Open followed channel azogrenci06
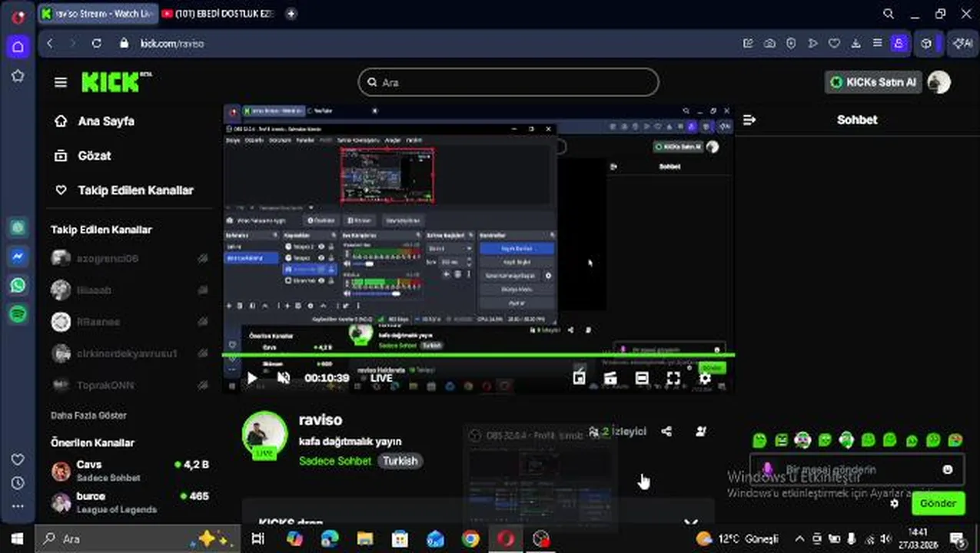The image size is (980, 553). point(129,259)
